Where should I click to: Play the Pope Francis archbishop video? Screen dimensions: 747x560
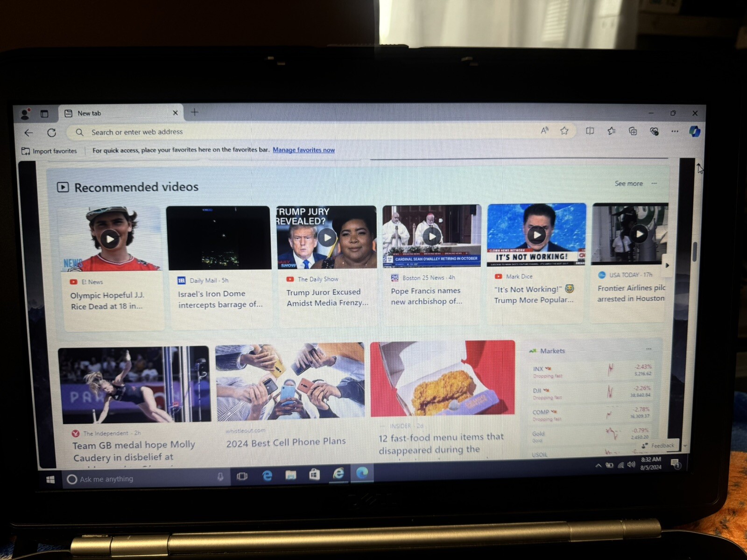(x=432, y=236)
